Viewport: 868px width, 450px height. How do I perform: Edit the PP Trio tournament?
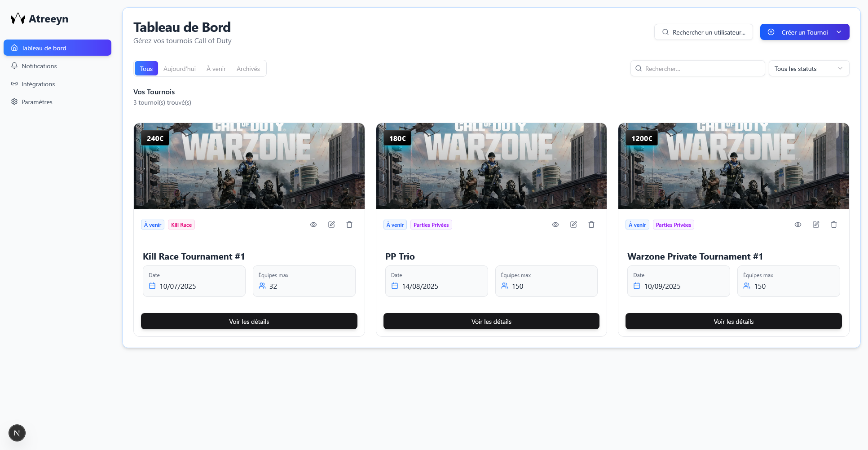point(573,225)
